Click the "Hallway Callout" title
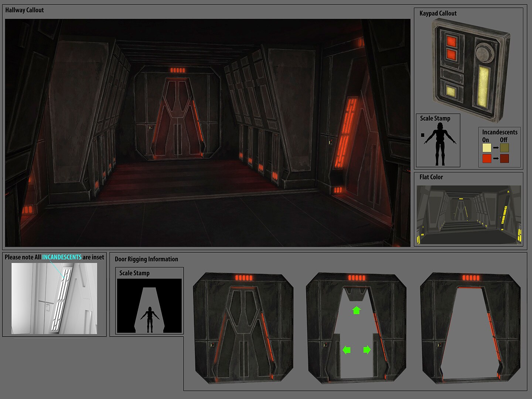532x399 pixels. click(x=24, y=10)
